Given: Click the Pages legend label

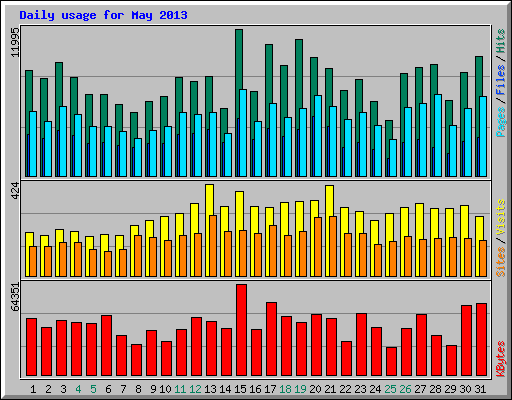Looking at the screenshot, I should (501, 122).
